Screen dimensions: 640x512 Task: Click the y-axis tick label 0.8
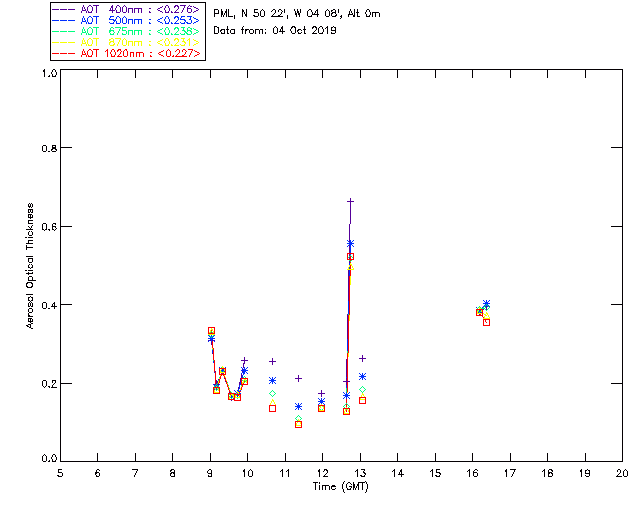click(x=49, y=148)
